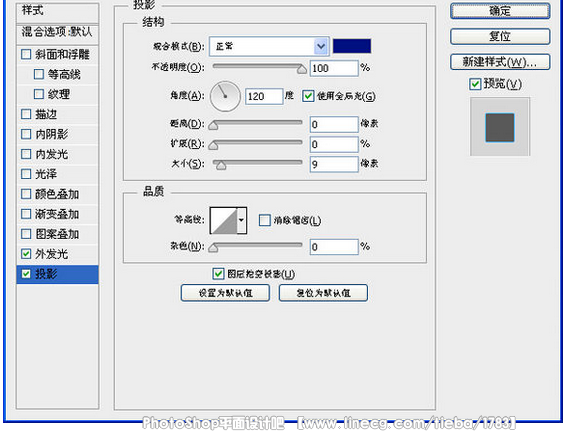Enable the 图案叠加 checkbox
This screenshot has width=566, height=440.
(x=26, y=234)
